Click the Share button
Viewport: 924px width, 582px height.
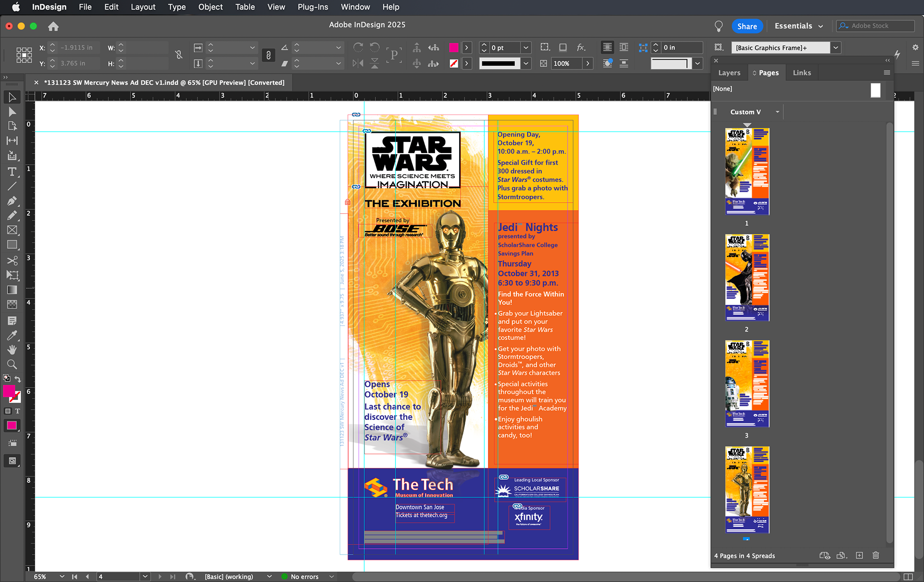tap(747, 26)
